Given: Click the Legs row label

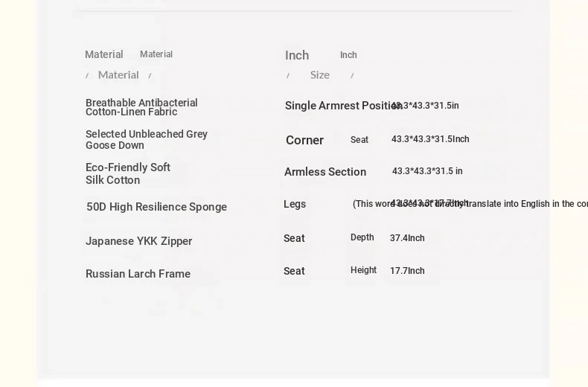Looking at the screenshot, I should point(295,204).
